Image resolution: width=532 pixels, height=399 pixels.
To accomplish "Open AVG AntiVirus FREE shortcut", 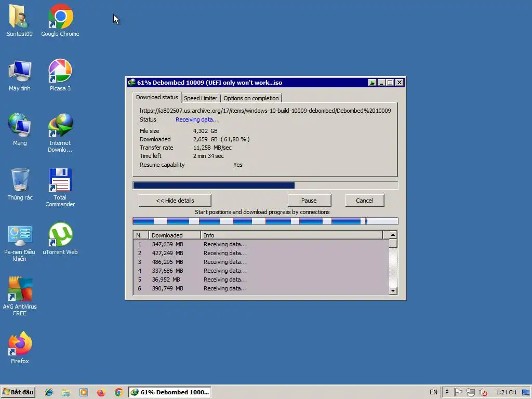I will pos(20,296).
